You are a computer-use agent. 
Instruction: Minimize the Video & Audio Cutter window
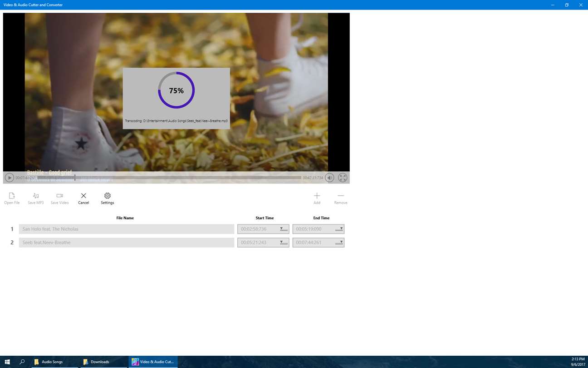(553, 5)
